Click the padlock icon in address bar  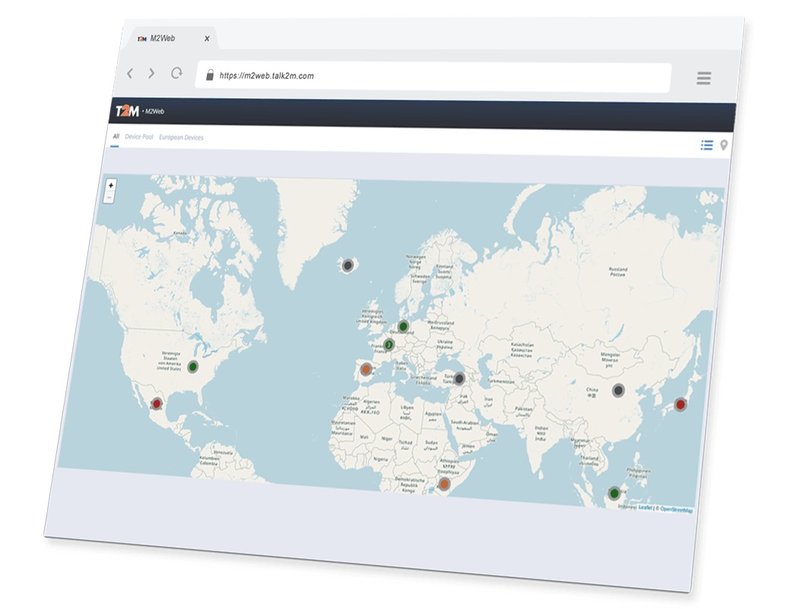click(209, 75)
